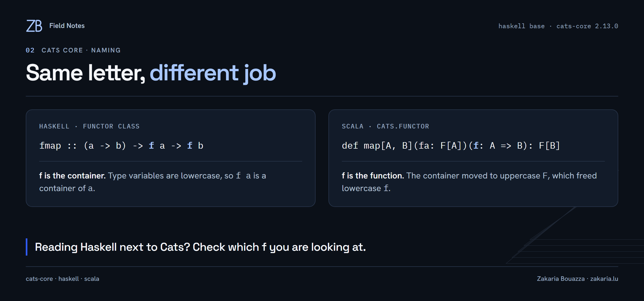This screenshot has width=644, height=301.
Task: Open the 'Zakaria Bouazza · zakaria.lu' footer credit
Action: coord(577,279)
